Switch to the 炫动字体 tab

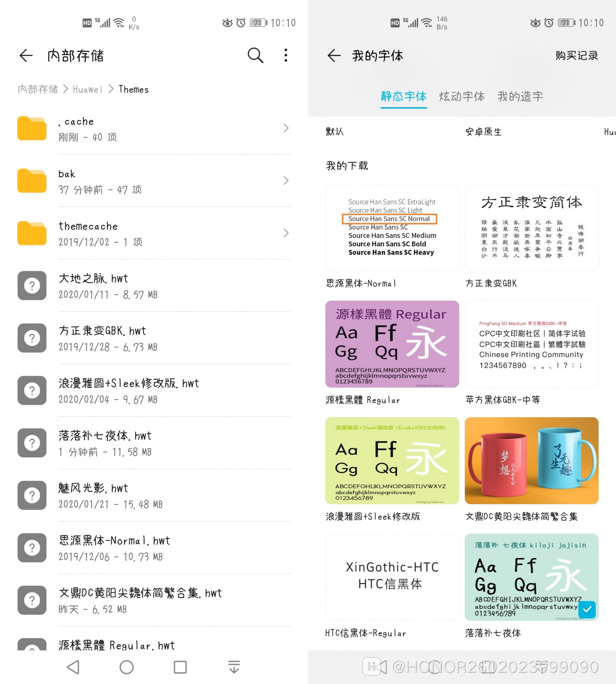[462, 96]
